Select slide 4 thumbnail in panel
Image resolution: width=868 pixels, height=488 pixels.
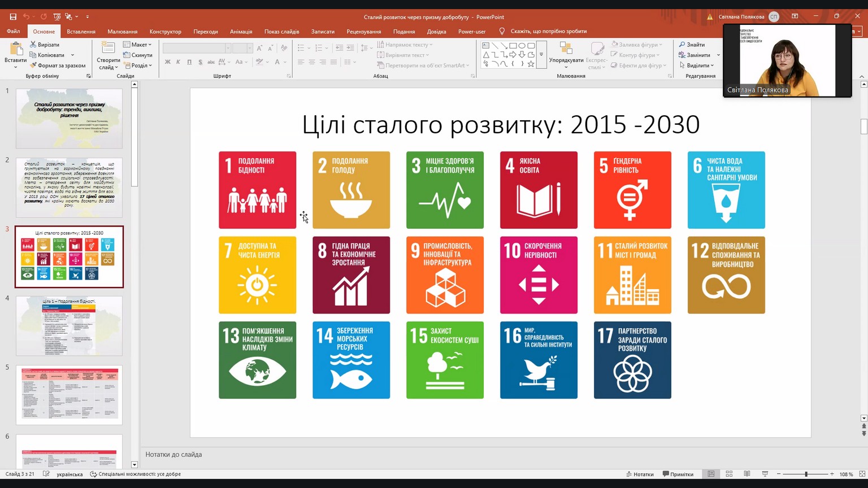pyautogui.click(x=69, y=326)
